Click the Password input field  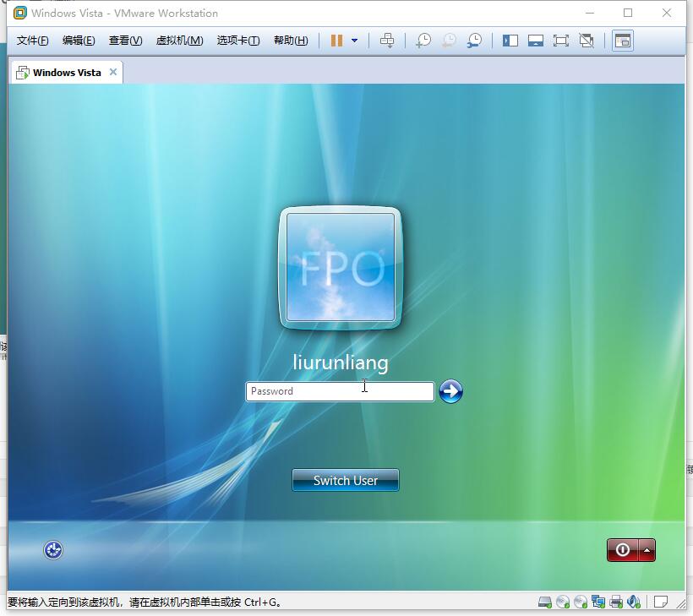(x=340, y=391)
